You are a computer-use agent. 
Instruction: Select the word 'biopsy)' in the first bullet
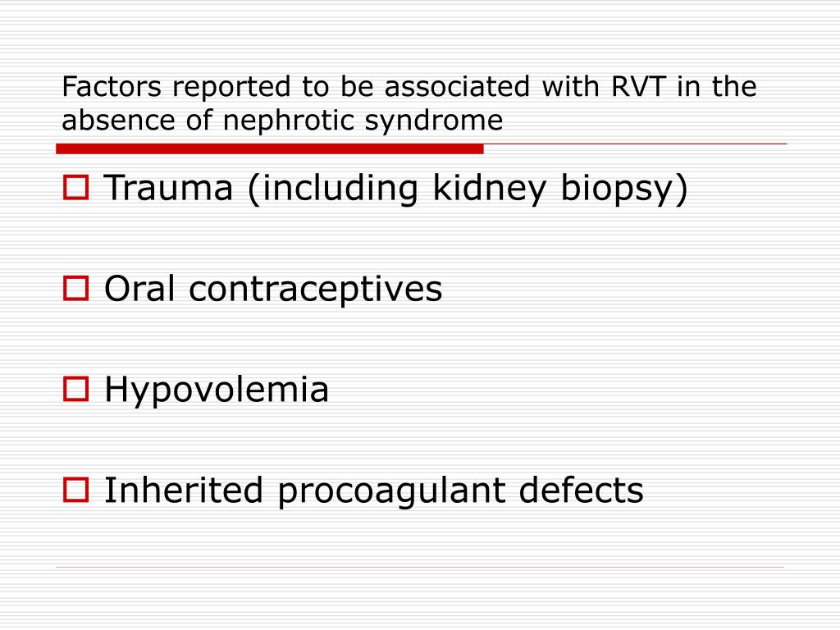click(x=624, y=189)
